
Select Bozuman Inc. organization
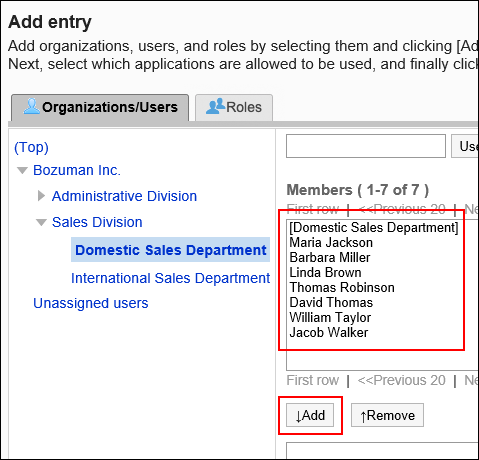coord(77,170)
